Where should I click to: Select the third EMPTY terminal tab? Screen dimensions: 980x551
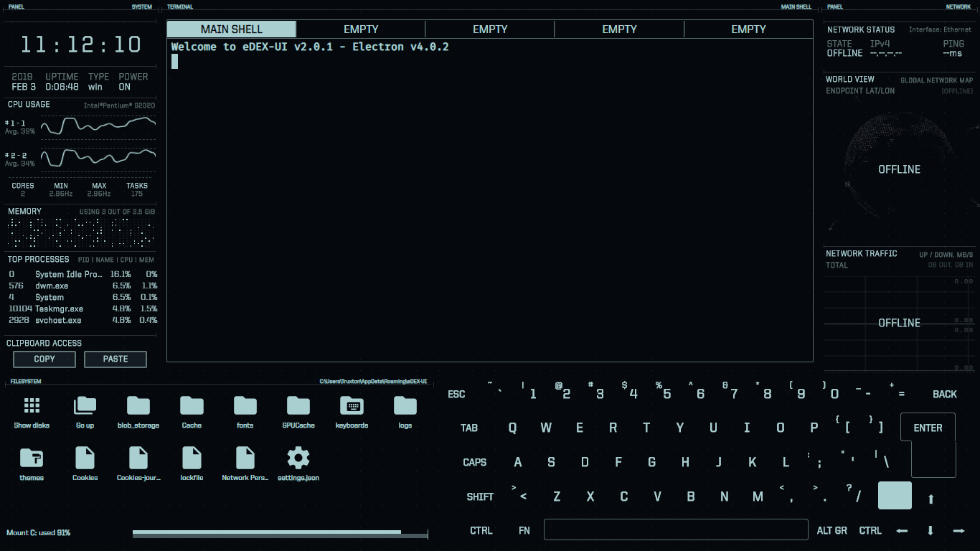click(490, 29)
